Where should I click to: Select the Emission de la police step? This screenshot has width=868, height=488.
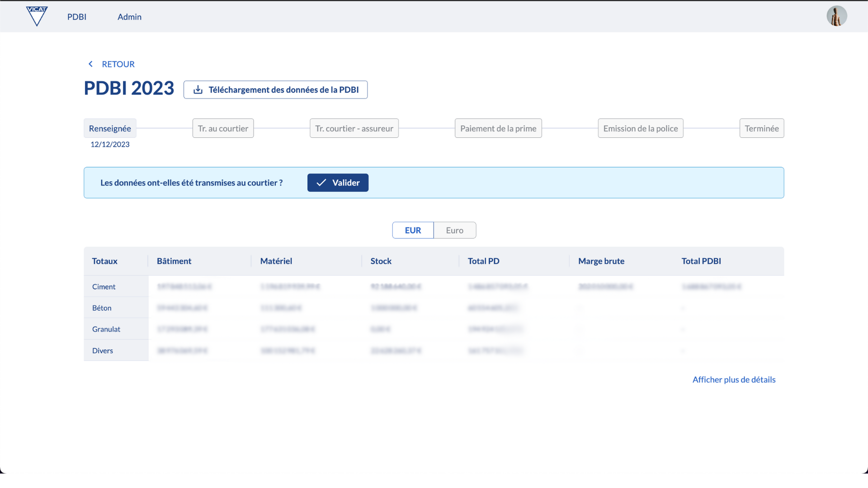[640, 129]
